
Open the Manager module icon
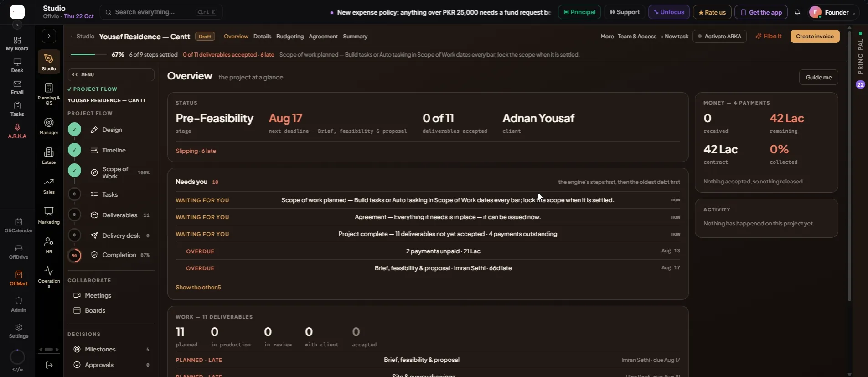49,126
